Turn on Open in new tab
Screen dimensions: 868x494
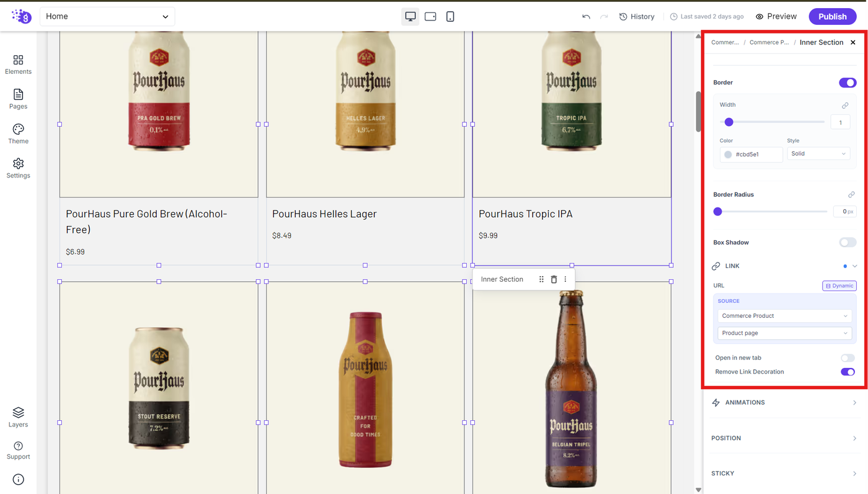click(x=848, y=358)
